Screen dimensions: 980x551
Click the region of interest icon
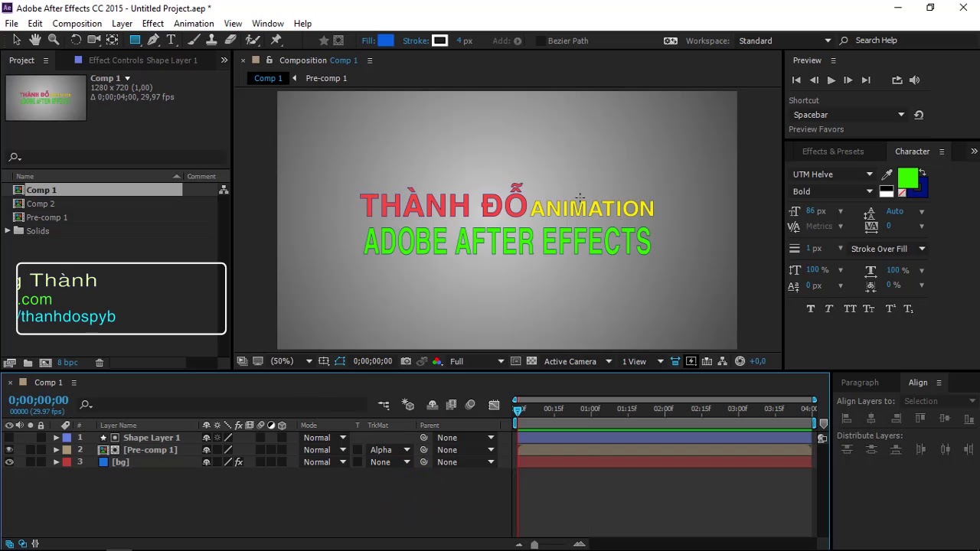pos(515,361)
